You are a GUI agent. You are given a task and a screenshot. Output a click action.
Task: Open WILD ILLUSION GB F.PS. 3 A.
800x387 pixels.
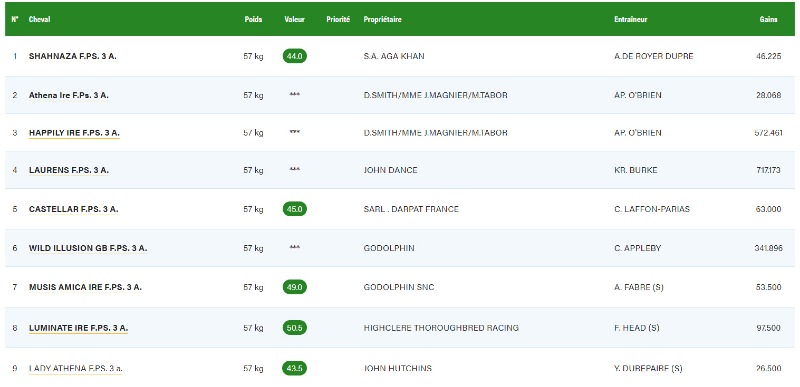[88, 248]
